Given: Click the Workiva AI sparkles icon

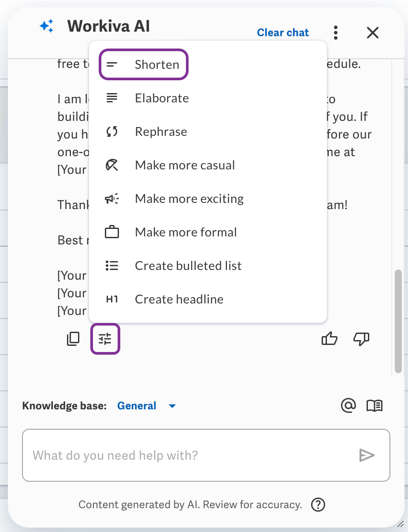Looking at the screenshot, I should tap(46, 26).
